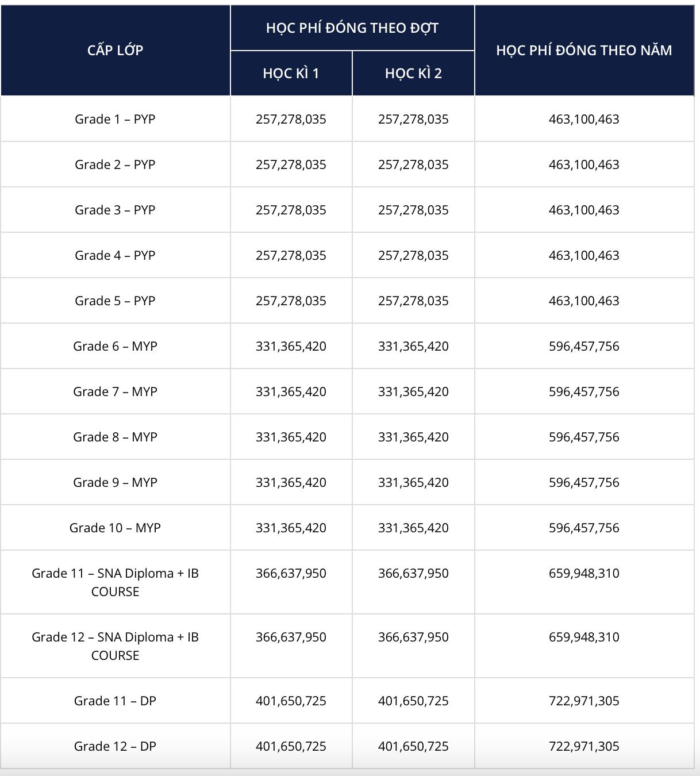Click the HỌC PHÍ ĐÓNG THEO NĂM header

point(584,50)
